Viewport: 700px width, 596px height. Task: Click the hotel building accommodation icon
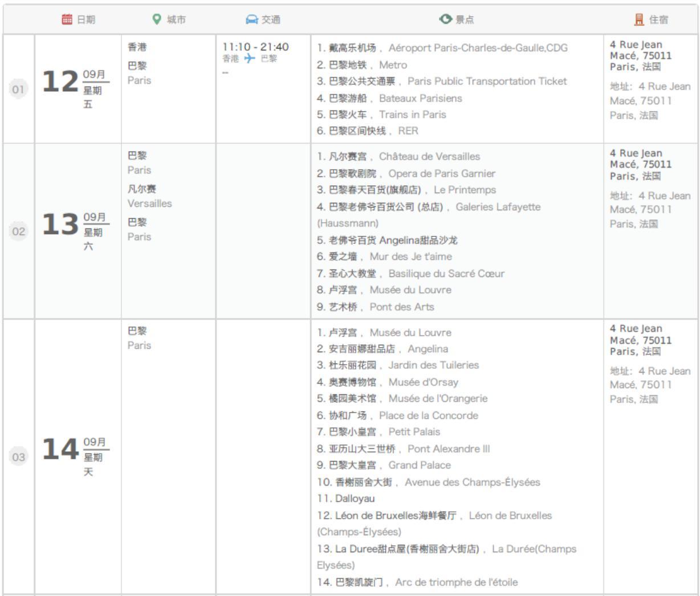pos(639,20)
